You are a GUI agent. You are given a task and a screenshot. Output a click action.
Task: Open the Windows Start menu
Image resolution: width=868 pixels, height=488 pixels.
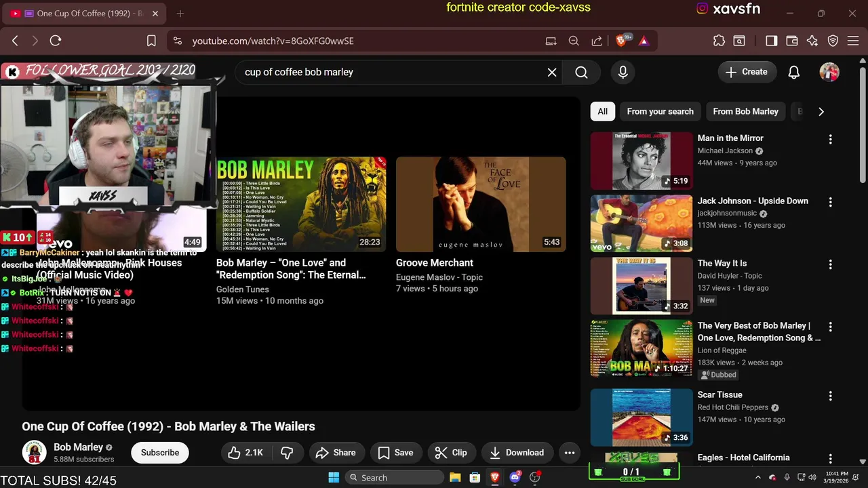coord(334,478)
